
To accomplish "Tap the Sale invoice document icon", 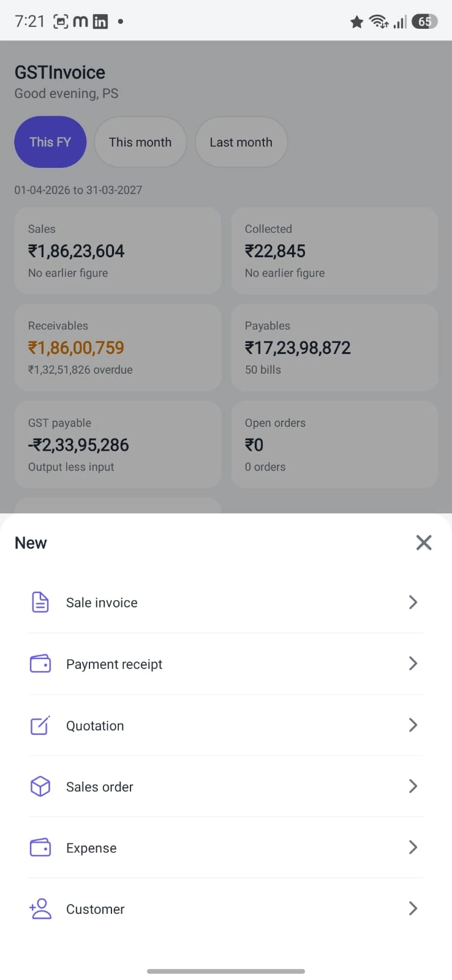I will 40,602.
